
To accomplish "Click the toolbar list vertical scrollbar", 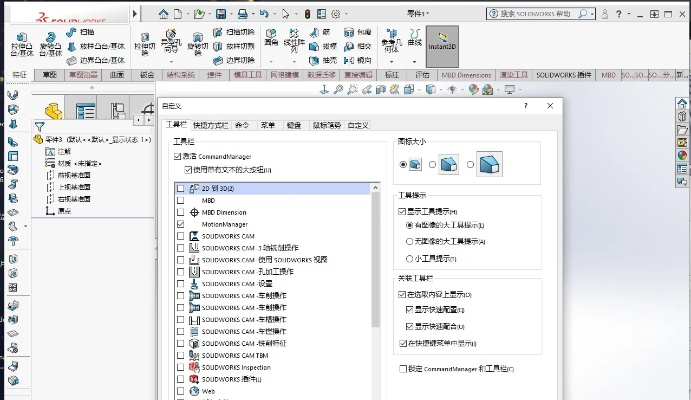I will point(376,260).
